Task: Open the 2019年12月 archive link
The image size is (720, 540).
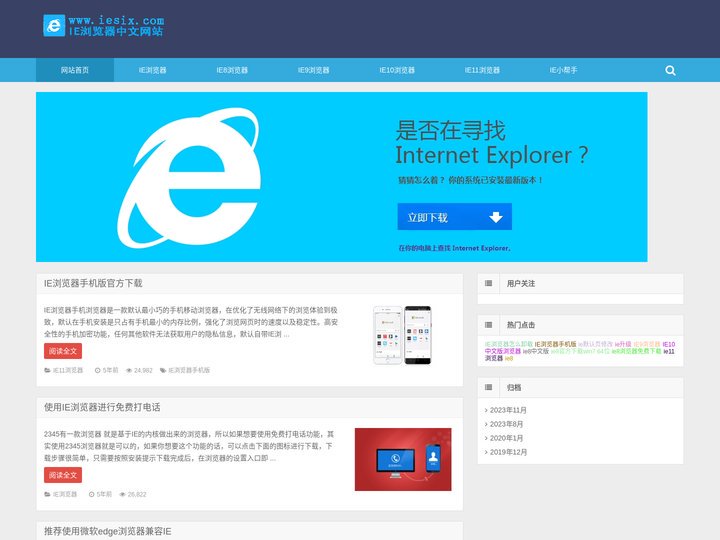Action: (508, 452)
